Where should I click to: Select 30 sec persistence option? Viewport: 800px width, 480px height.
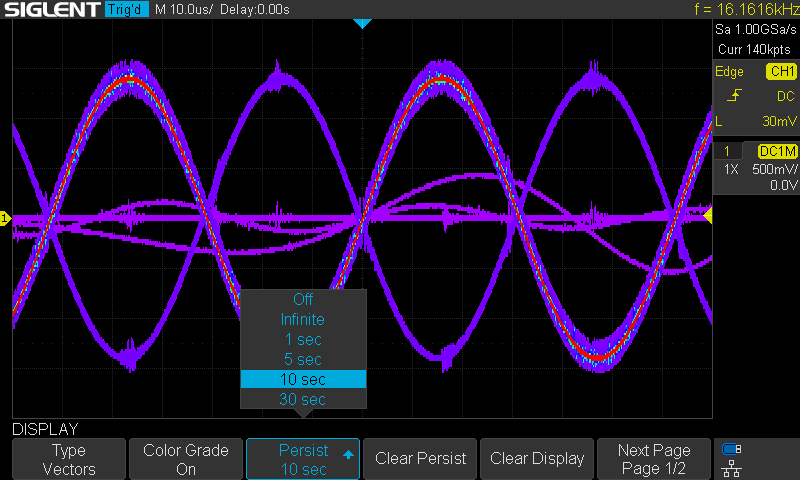[303, 399]
